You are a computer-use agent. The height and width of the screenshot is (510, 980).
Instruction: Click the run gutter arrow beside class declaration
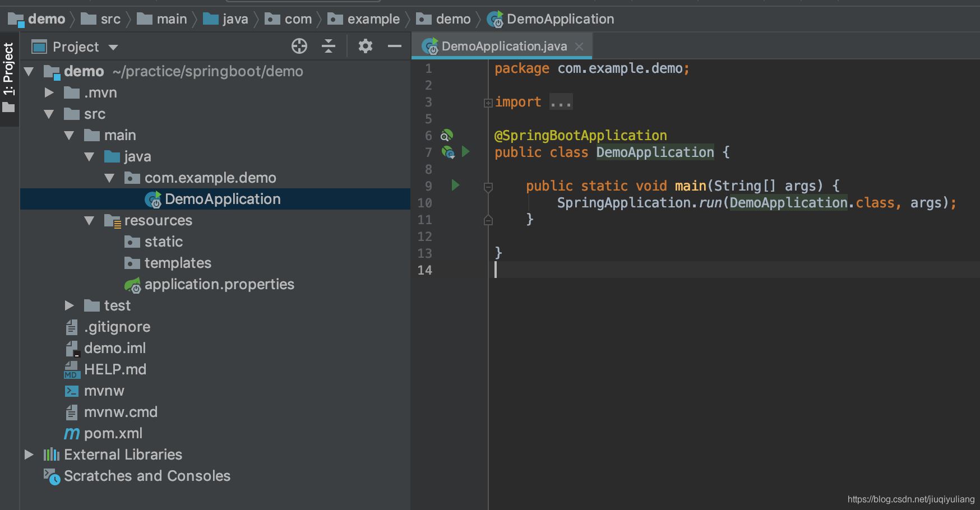coord(465,151)
